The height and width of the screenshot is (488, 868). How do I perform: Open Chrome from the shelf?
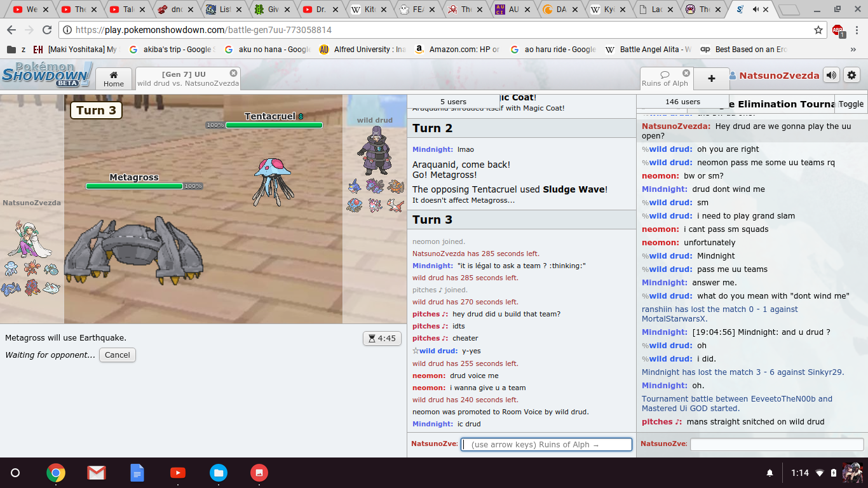(x=56, y=473)
